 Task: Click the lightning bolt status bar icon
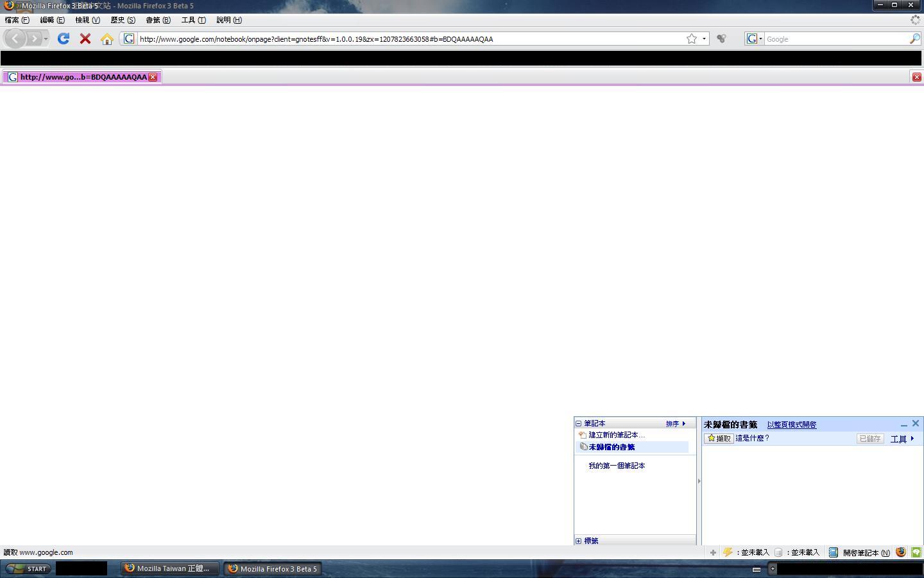728,552
